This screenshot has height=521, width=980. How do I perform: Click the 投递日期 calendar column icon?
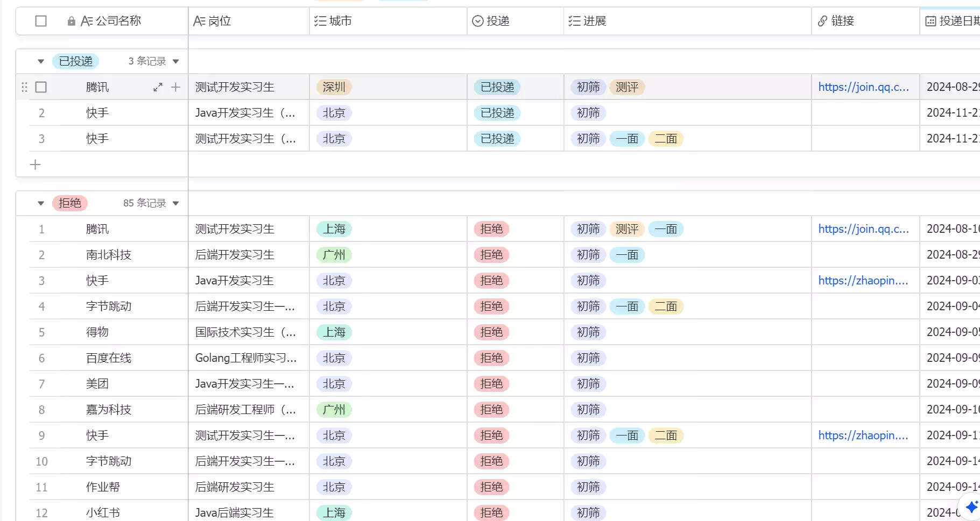click(930, 21)
